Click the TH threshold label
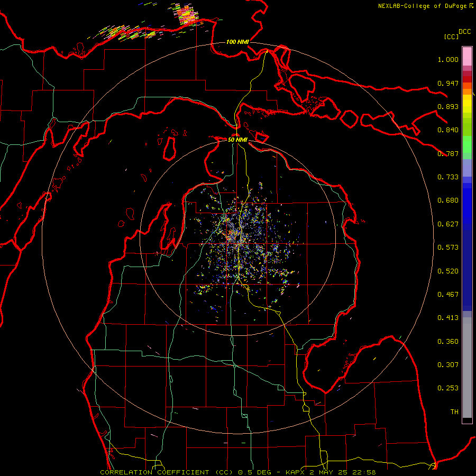The width and height of the screenshot is (476, 476). coord(454,412)
